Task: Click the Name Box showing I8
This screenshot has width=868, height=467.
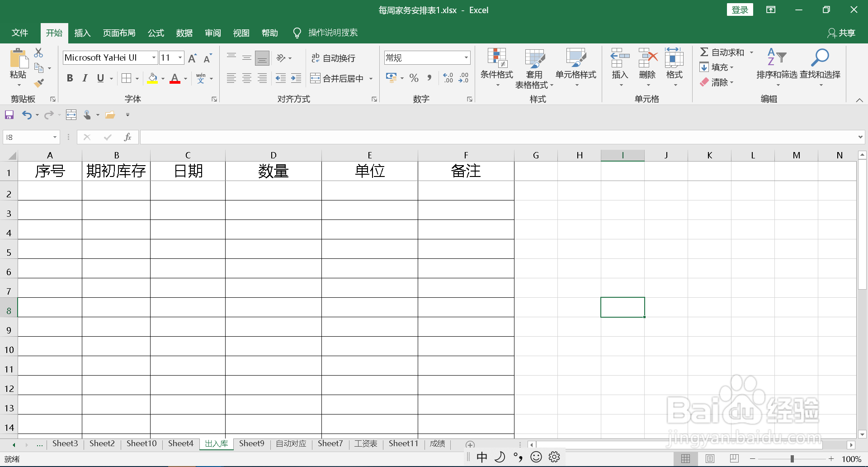Action: (27, 137)
